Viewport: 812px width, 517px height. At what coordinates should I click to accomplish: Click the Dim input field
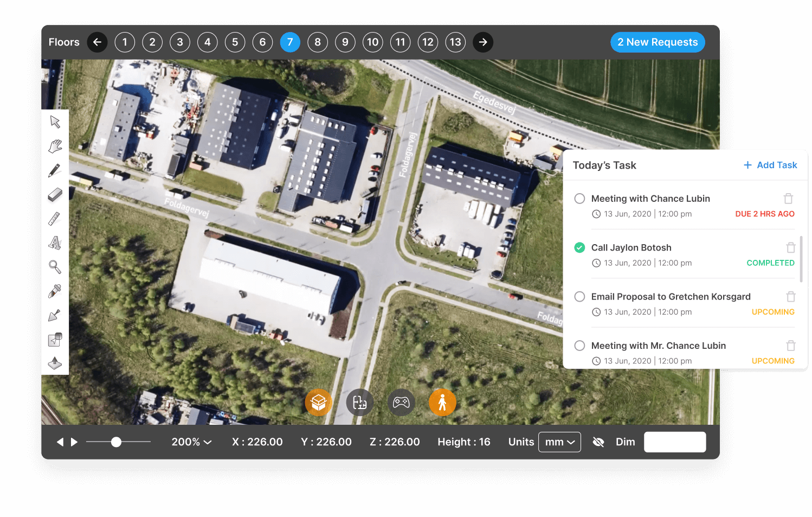675,442
